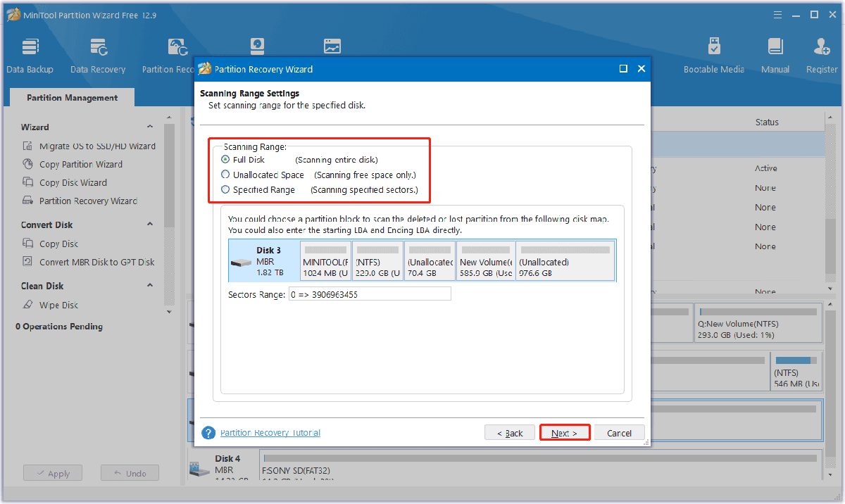Open the Data Backup tool
The image size is (845, 504).
click(x=30, y=55)
